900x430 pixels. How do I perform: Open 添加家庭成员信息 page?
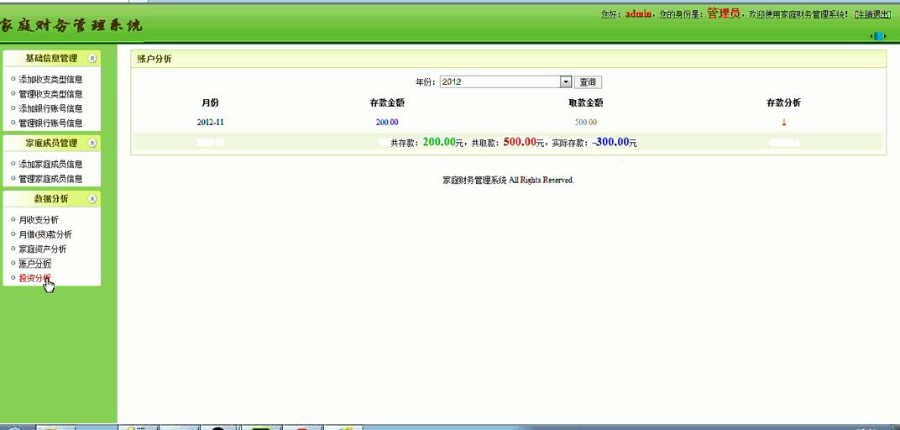51,164
